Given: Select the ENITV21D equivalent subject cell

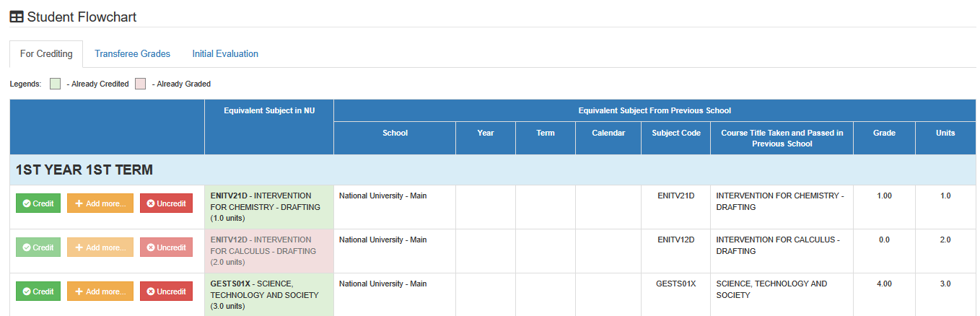Looking at the screenshot, I should pos(269,207).
